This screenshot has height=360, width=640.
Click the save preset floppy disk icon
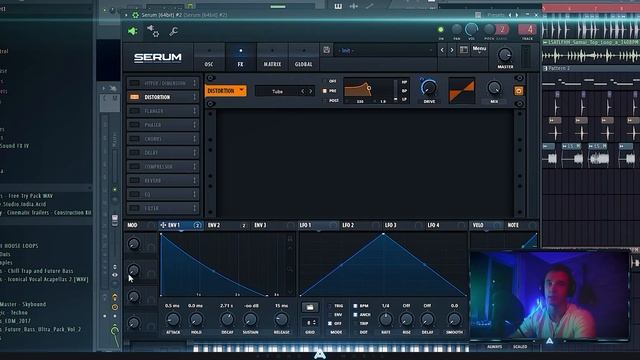click(x=327, y=50)
